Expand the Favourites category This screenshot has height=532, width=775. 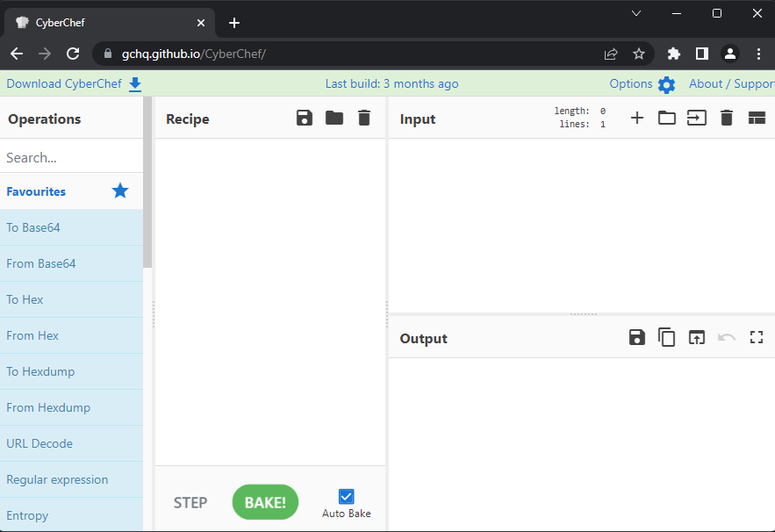[x=36, y=191]
